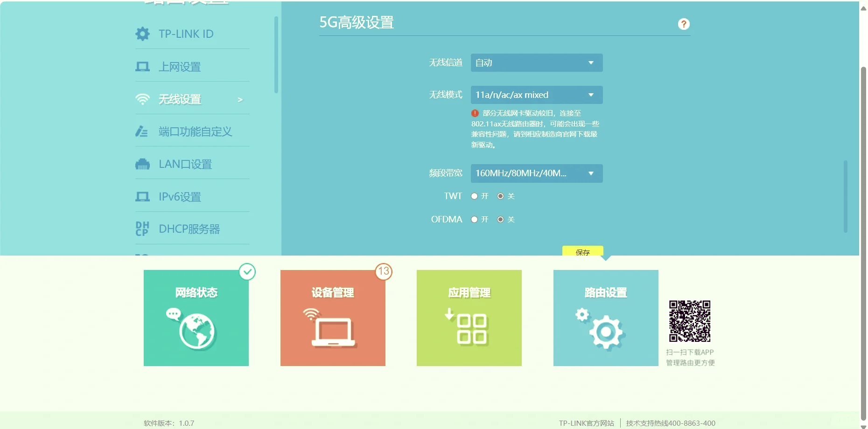868x429 pixels.
Task: Click the IPv6设置 monitor icon
Action: [x=142, y=196]
